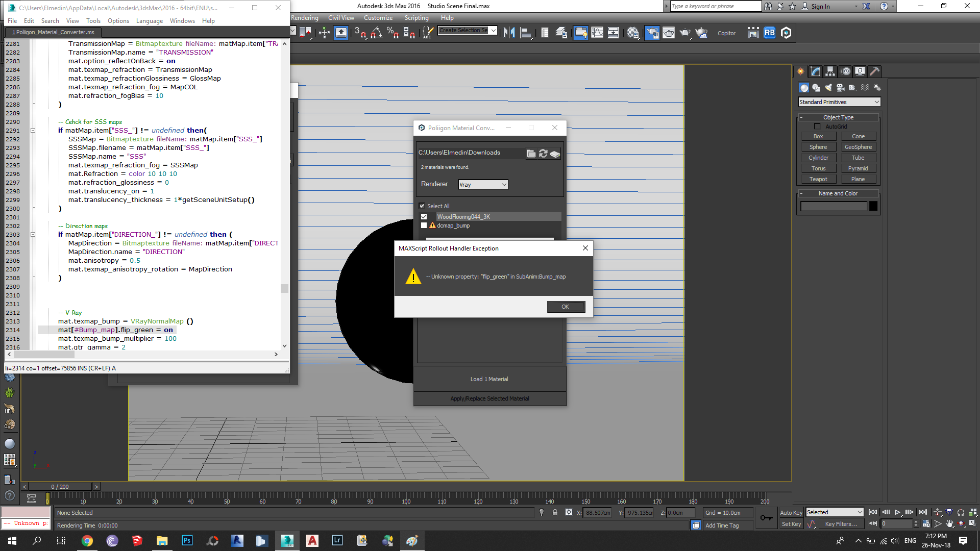Screen dimensions: 980x551
Task: Open the Tools menu in script editor
Action: pyautogui.click(x=93, y=21)
